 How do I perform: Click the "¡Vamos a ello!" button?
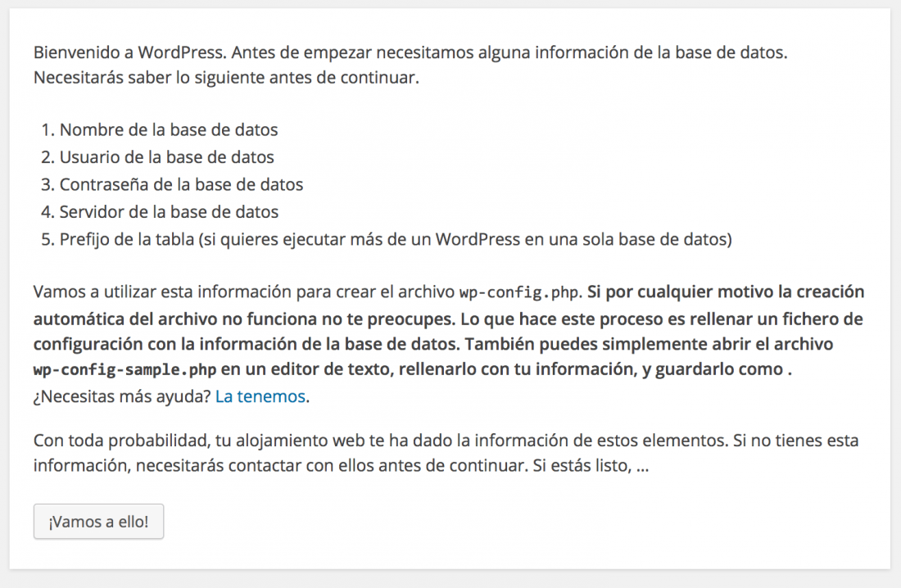[x=98, y=522]
